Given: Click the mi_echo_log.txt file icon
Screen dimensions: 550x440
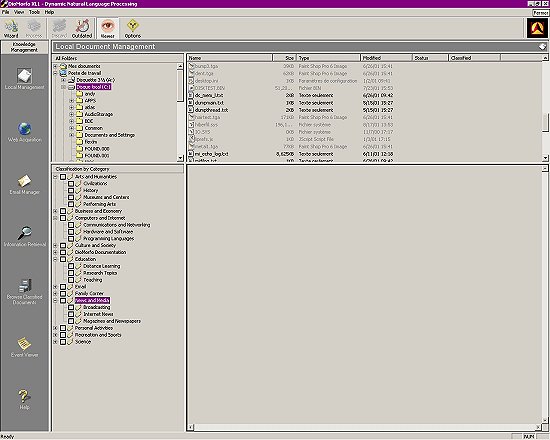Looking at the screenshot, I should pyautogui.click(x=191, y=154).
